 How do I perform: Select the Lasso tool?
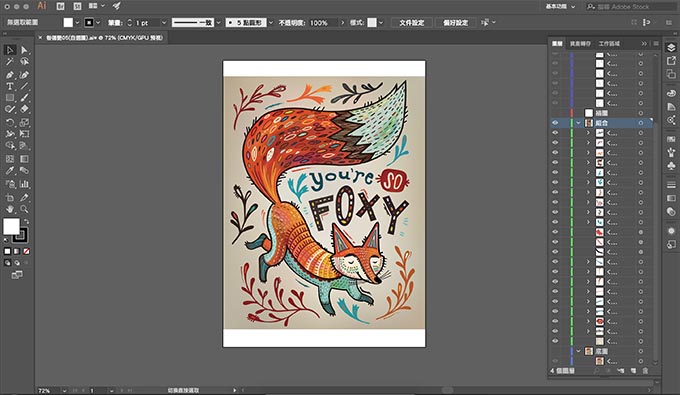click(24, 62)
